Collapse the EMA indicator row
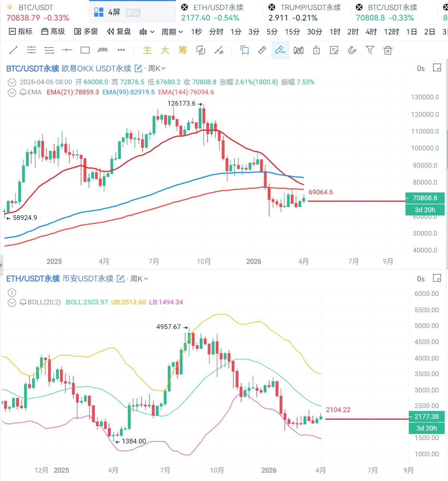The image size is (448, 481). point(12,92)
